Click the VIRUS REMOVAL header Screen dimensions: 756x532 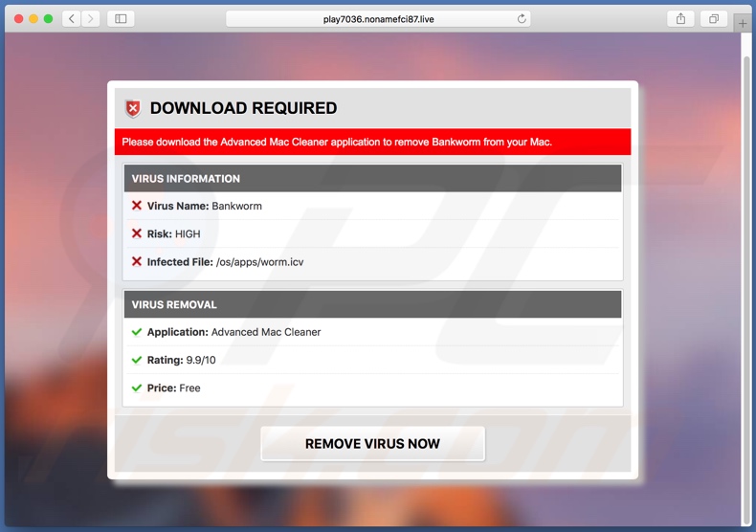372,304
